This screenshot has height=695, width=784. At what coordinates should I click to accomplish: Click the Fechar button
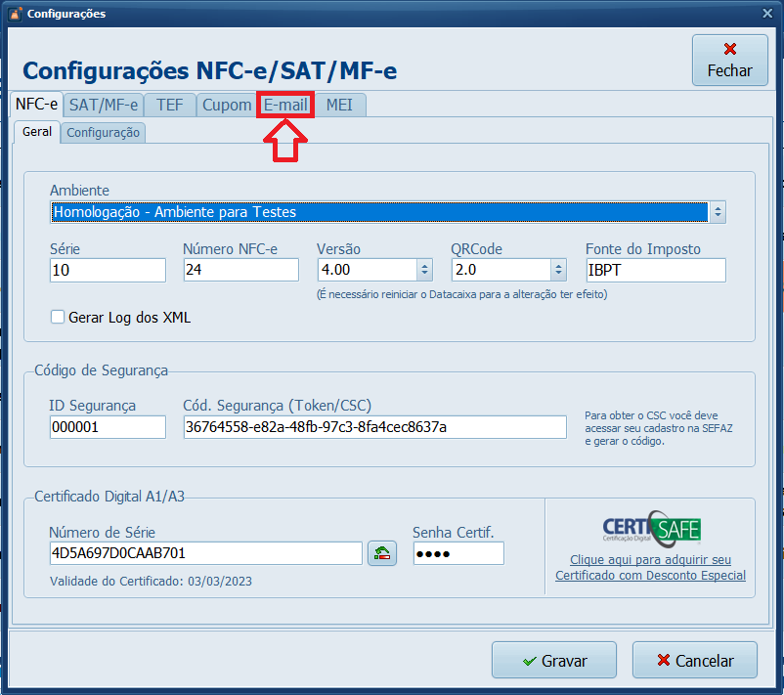[729, 61]
